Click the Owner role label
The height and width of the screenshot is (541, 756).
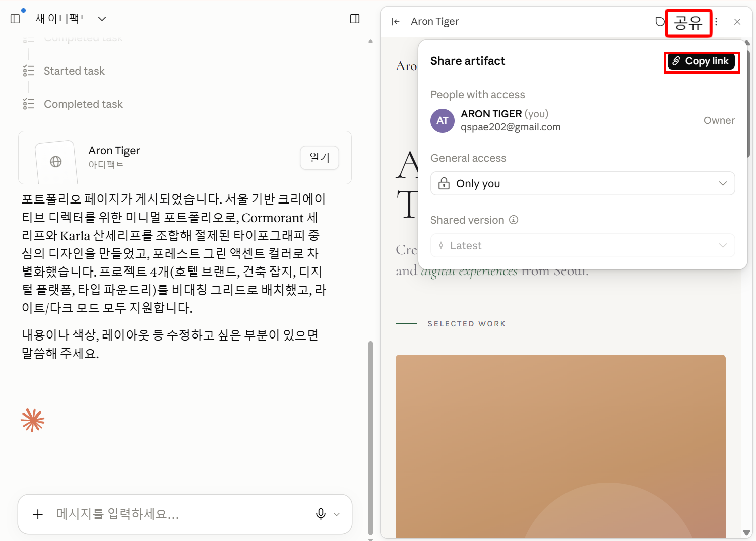pyautogui.click(x=719, y=120)
